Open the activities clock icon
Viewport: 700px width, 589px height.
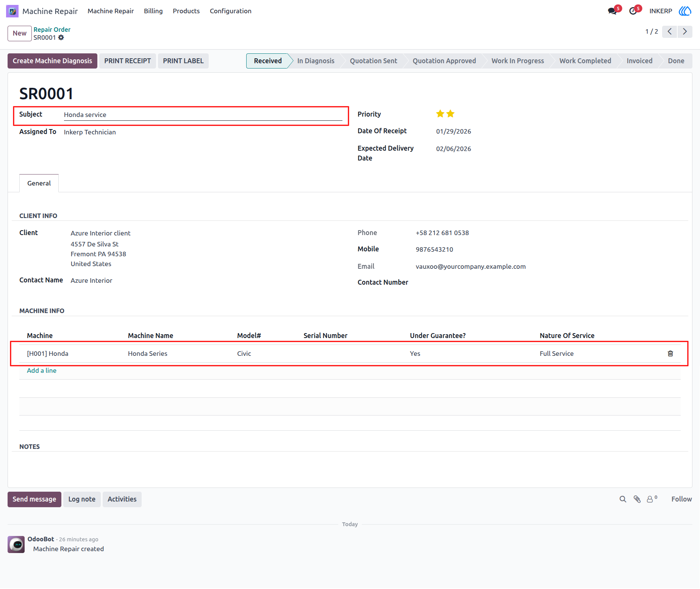coord(633,11)
